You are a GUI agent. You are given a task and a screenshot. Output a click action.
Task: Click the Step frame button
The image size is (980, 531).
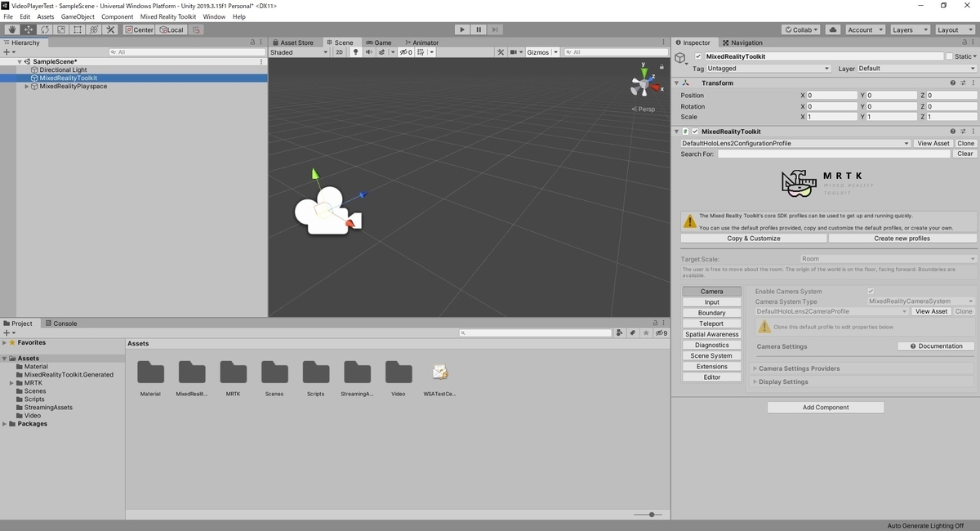[497, 29]
